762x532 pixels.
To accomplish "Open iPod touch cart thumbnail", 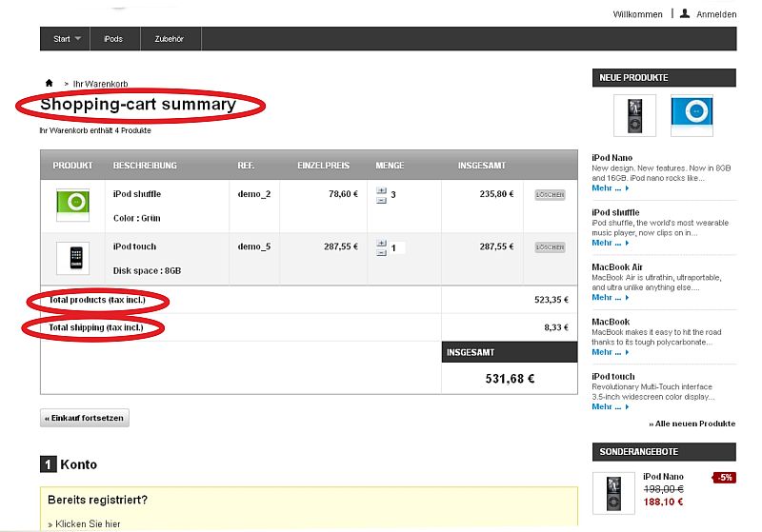I will click(73, 258).
